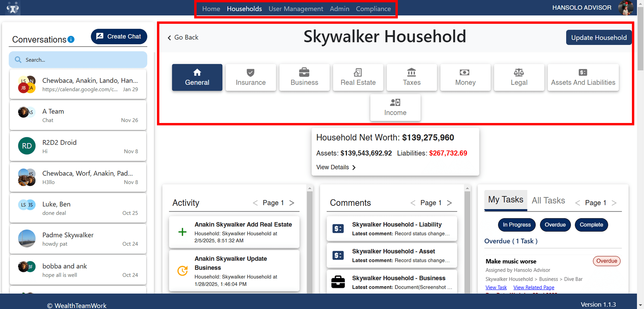This screenshot has height=309, width=644.
Task: Click the RD avatar circle
Action: click(x=27, y=146)
